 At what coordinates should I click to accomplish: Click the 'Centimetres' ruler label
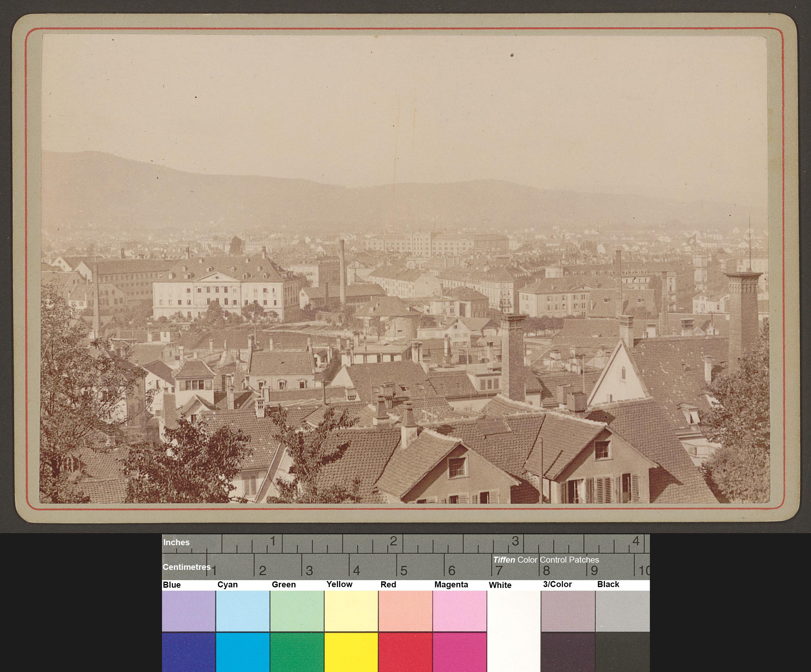(x=186, y=567)
